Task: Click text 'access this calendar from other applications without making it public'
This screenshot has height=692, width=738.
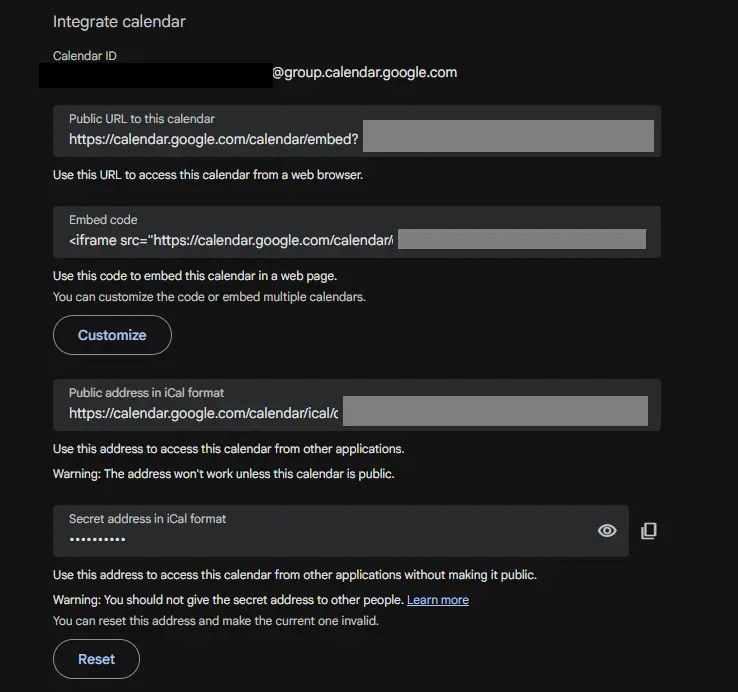Action: pos(348,575)
